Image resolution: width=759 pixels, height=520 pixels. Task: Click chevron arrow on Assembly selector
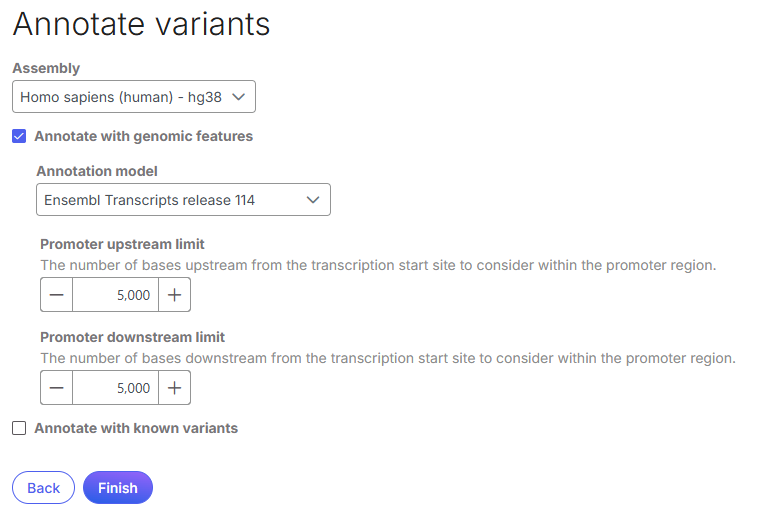tap(238, 97)
